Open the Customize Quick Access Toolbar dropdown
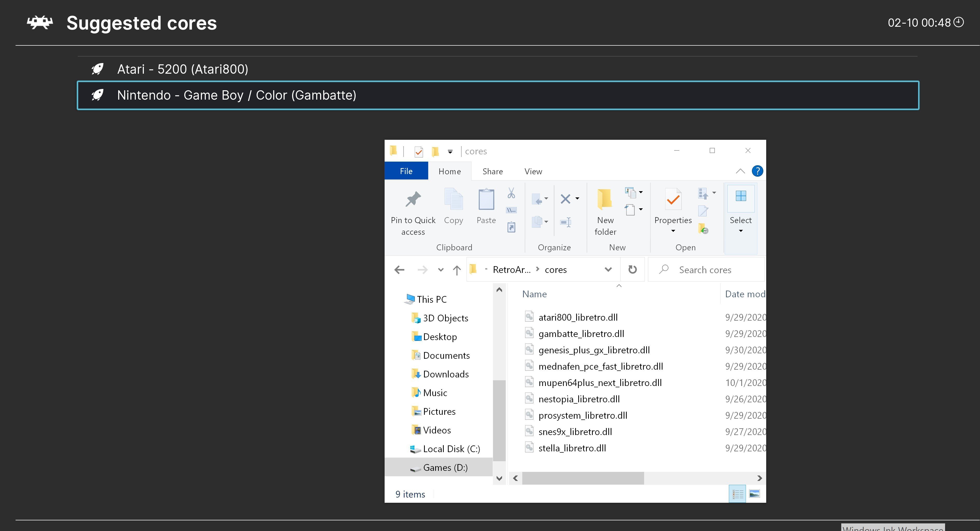 click(450, 152)
